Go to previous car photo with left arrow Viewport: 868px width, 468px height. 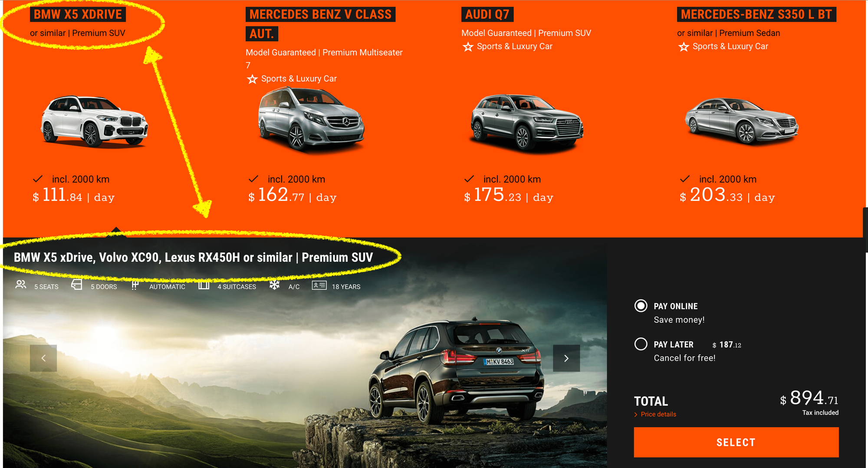coord(43,358)
